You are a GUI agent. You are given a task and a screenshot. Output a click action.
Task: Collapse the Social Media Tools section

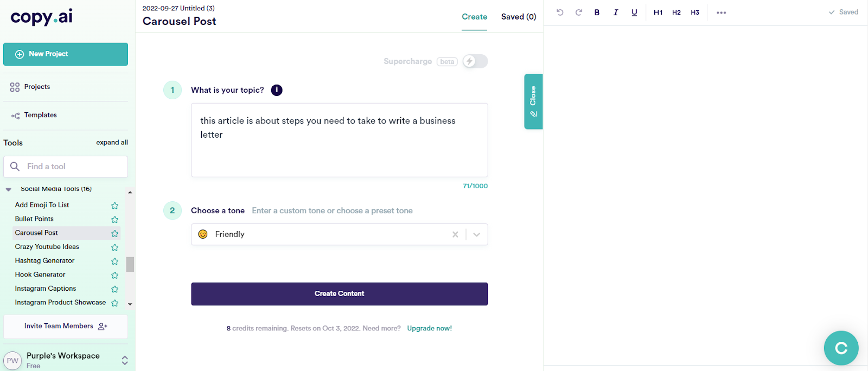(x=9, y=189)
